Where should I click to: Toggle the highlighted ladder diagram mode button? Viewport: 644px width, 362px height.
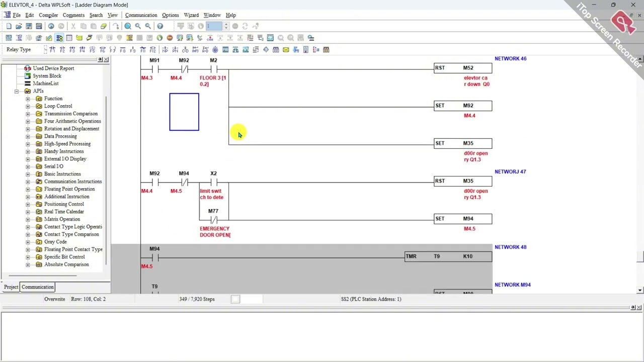[59, 38]
